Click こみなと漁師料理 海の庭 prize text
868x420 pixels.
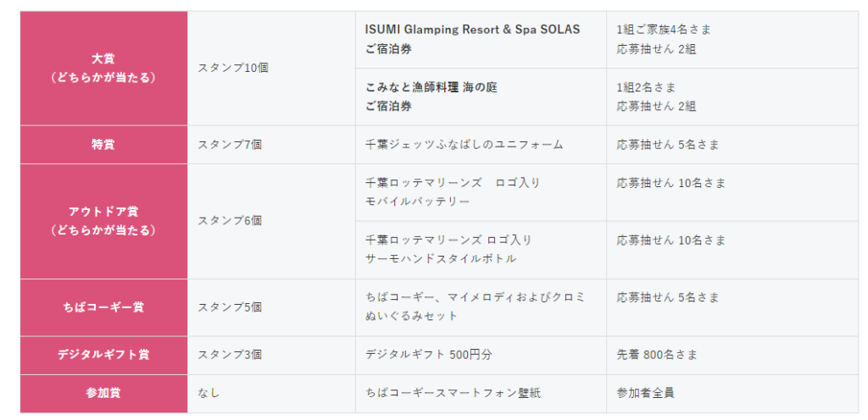(x=431, y=87)
